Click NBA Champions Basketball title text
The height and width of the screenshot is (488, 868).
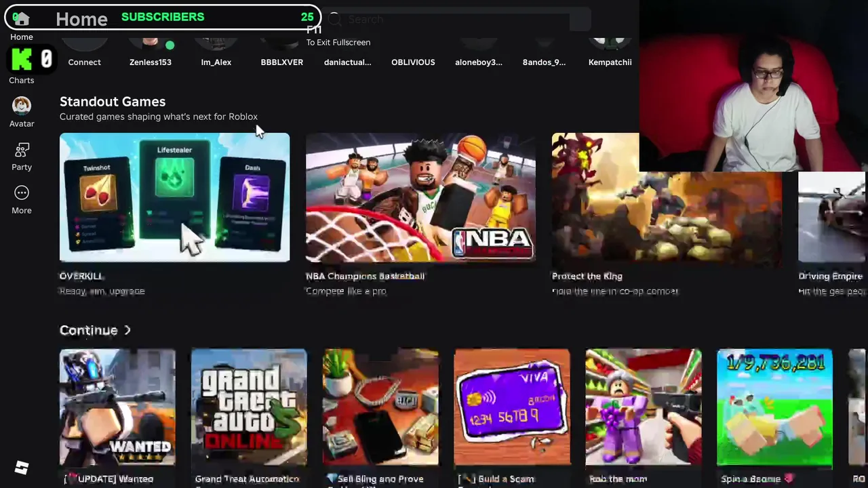pyautogui.click(x=365, y=276)
